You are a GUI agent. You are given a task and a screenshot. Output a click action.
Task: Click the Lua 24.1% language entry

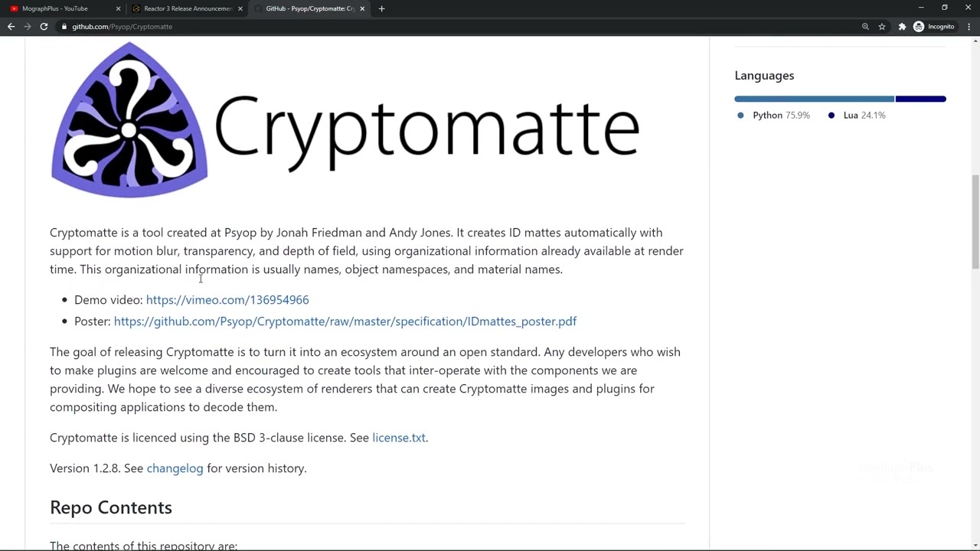(x=857, y=116)
